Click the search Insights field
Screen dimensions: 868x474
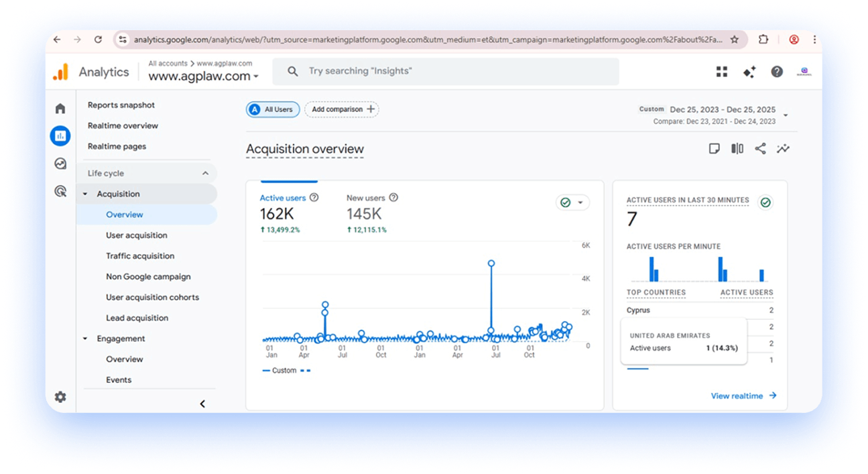coord(446,71)
